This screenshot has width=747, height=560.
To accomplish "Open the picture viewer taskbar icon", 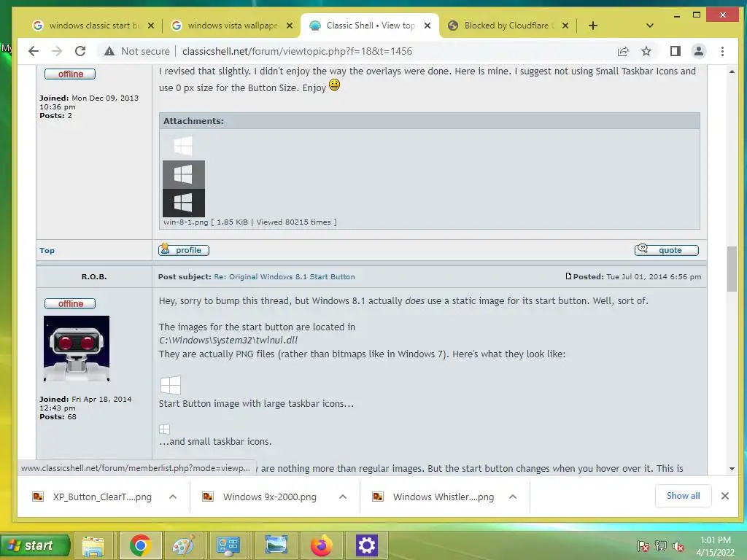I will [276, 545].
